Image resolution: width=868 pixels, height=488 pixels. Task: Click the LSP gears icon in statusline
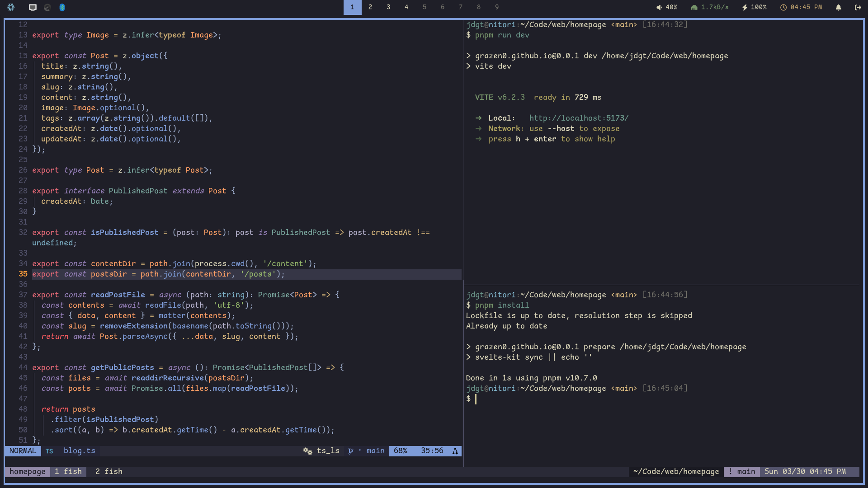(308, 451)
